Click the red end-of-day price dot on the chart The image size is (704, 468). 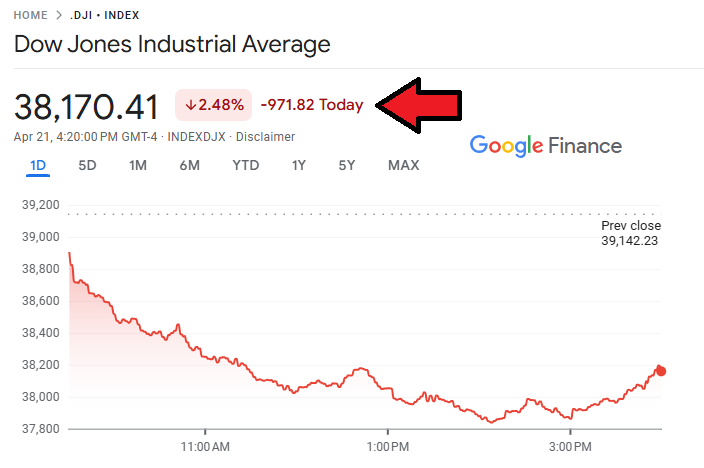[660, 371]
